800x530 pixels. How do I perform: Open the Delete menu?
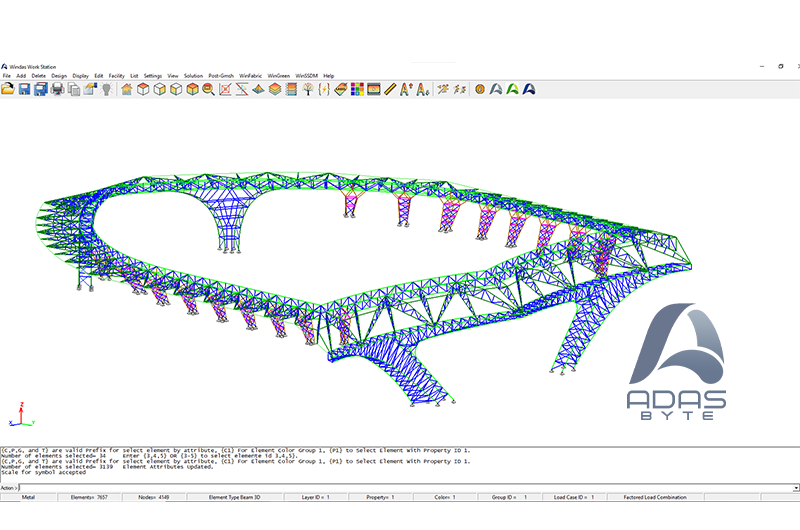38,75
